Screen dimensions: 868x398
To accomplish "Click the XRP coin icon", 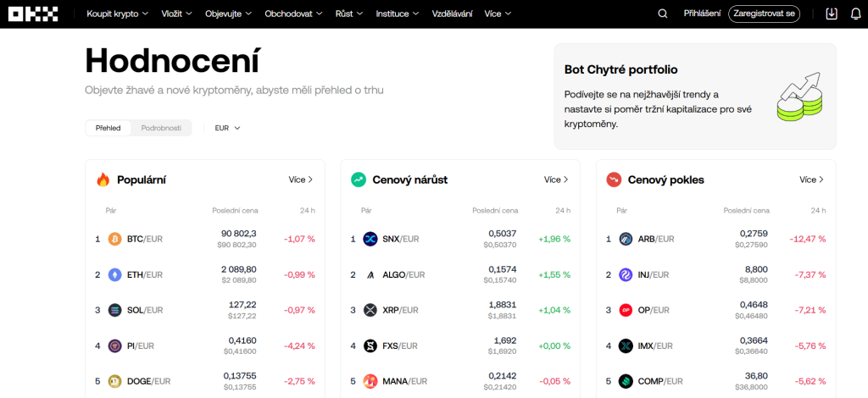I will click(370, 310).
